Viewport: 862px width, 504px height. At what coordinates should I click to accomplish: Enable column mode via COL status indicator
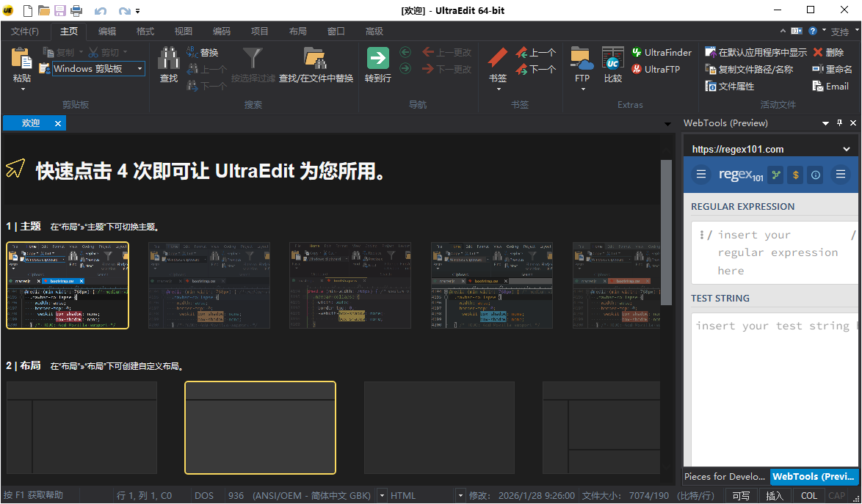pos(808,495)
